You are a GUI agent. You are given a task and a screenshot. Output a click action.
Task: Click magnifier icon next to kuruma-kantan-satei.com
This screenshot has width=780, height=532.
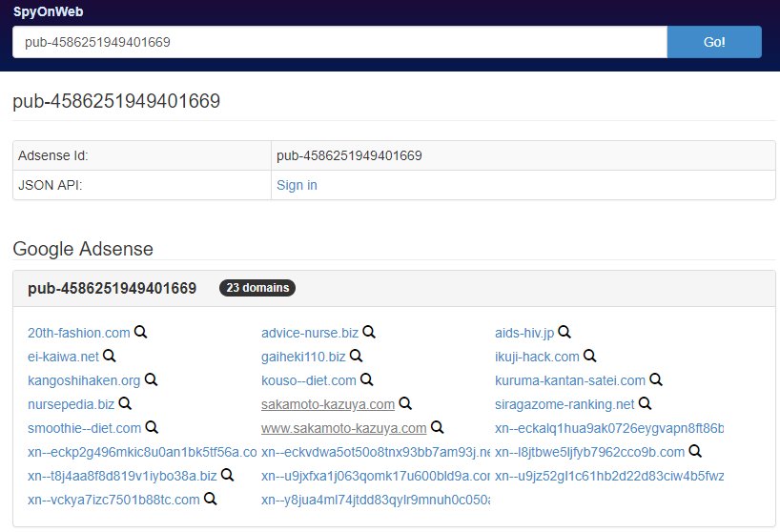point(656,379)
